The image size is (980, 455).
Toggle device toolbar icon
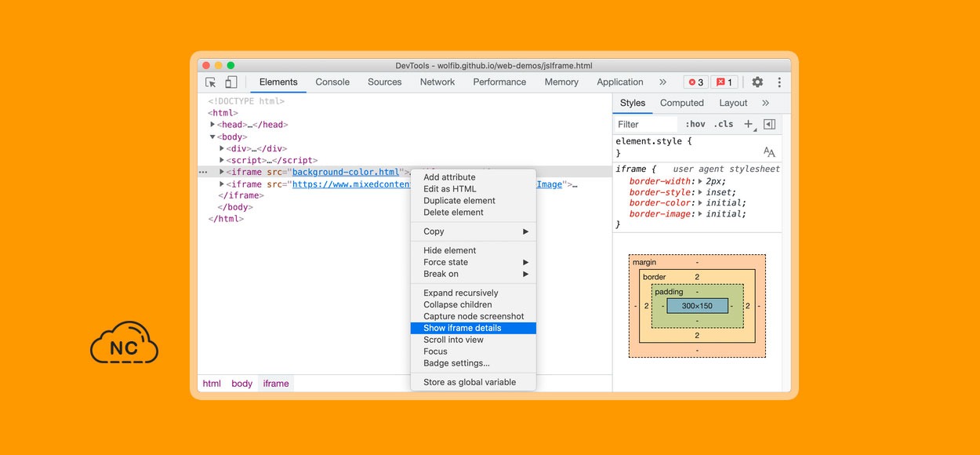pyautogui.click(x=230, y=82)
